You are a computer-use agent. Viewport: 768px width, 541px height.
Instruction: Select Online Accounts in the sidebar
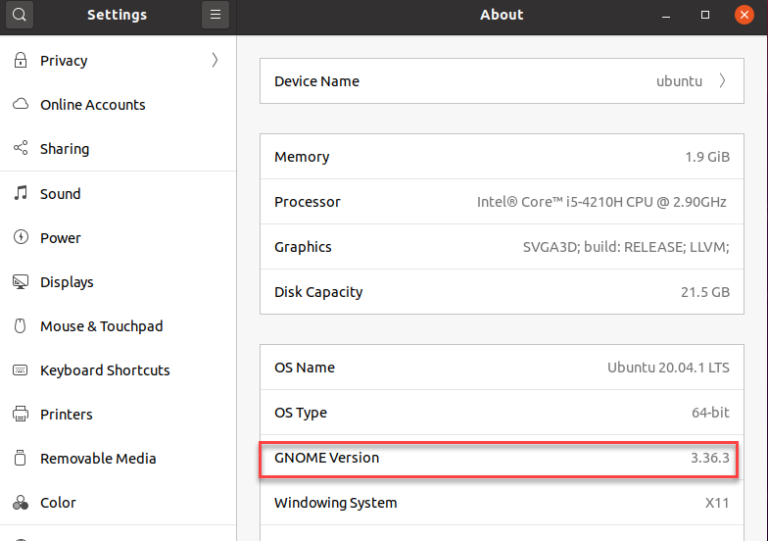point(118,105)
